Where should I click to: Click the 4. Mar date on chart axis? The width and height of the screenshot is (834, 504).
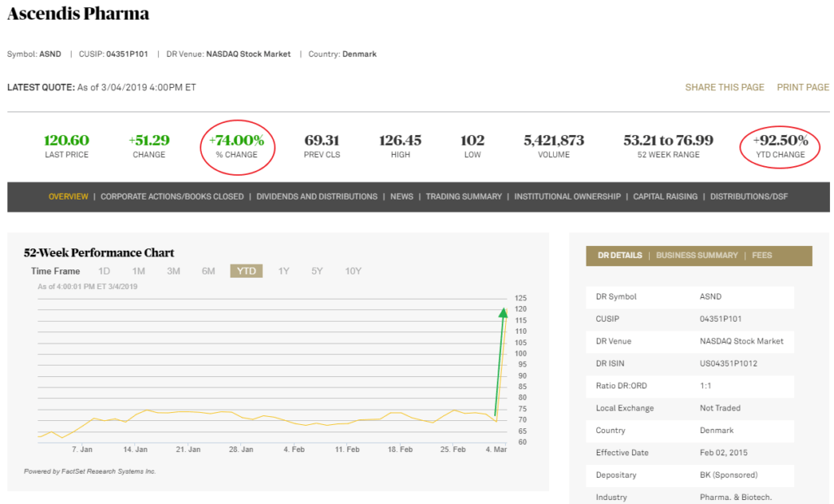496,449
